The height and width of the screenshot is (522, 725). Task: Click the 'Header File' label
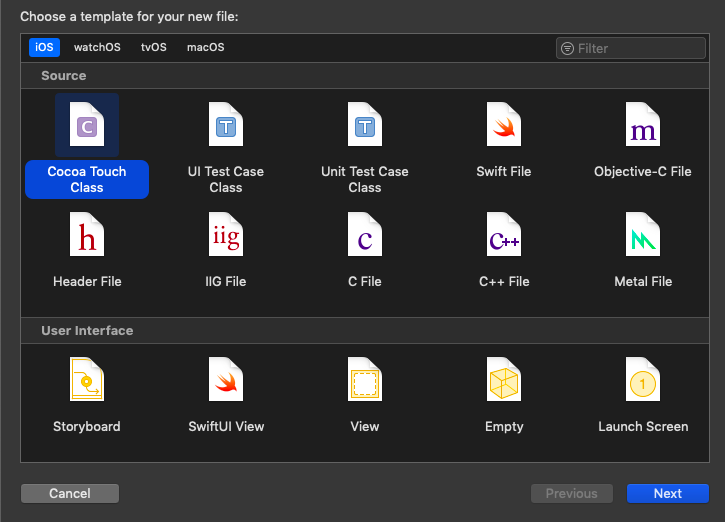87,282
